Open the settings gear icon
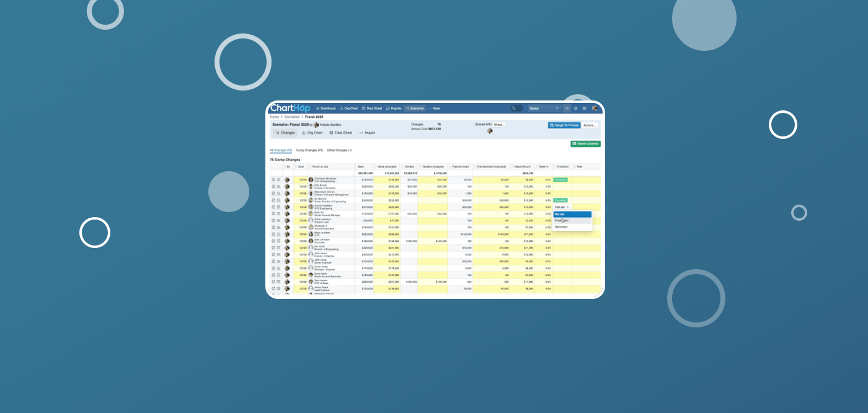 point(575,108)
